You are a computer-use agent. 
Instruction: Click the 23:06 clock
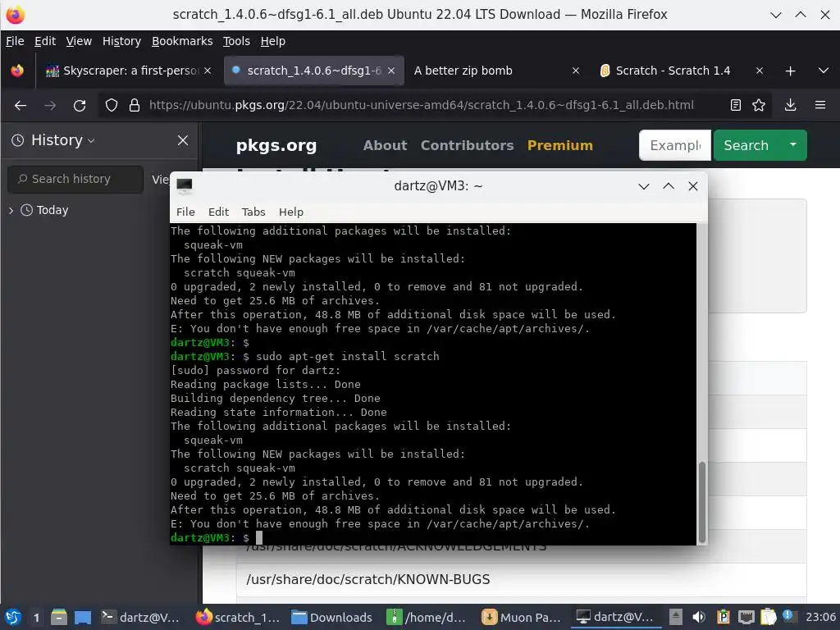(x=820, y=617)
